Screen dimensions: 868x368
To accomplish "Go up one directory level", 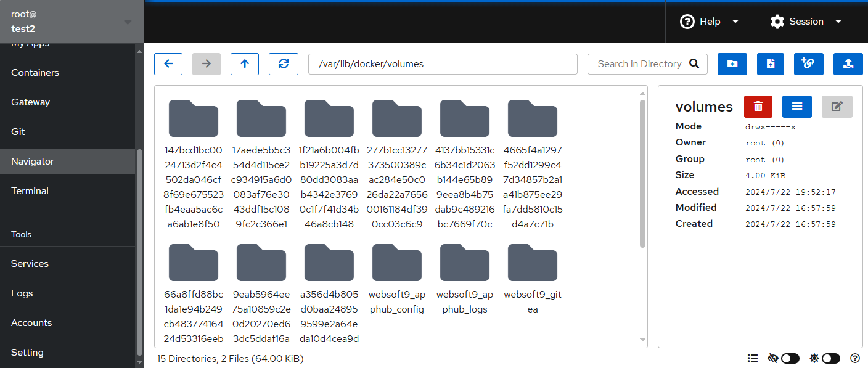I will 245,64.
